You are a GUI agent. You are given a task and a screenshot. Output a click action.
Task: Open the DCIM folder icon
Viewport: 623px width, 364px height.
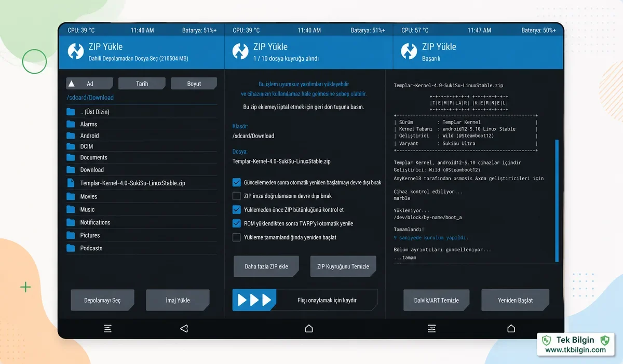(71, 146)
